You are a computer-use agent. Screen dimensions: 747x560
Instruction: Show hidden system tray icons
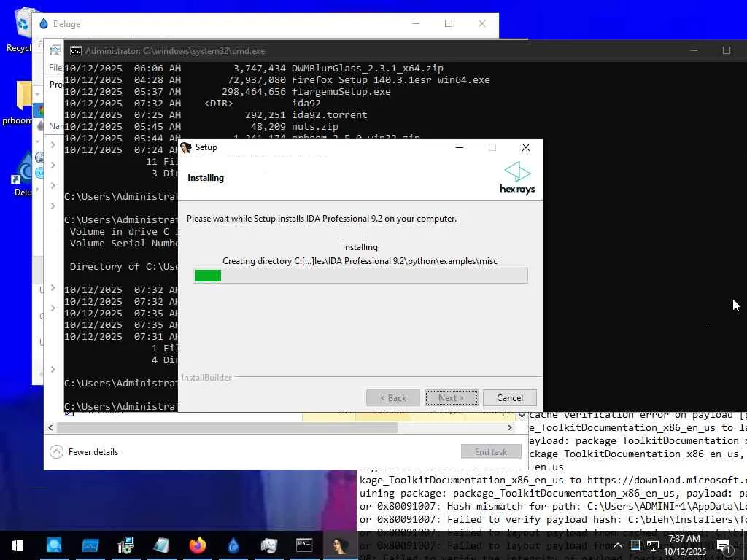(x=617, y=545)
